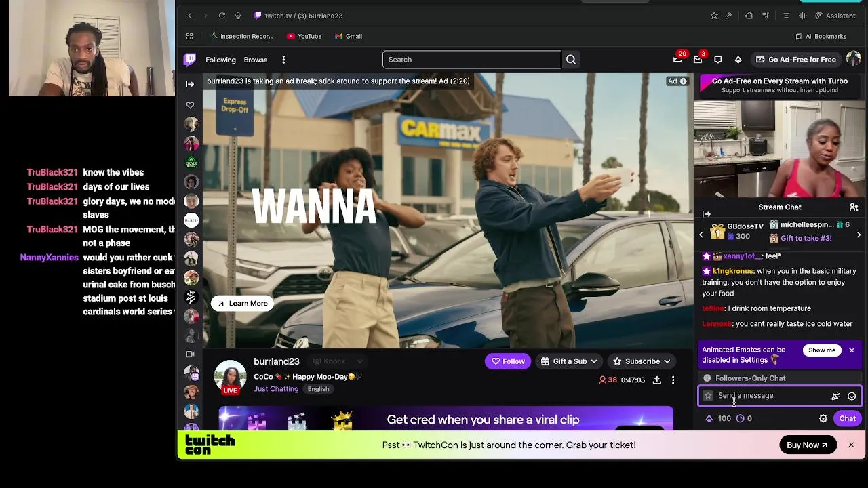
Task: Click the Ad info icon
Action: [683, 81]
